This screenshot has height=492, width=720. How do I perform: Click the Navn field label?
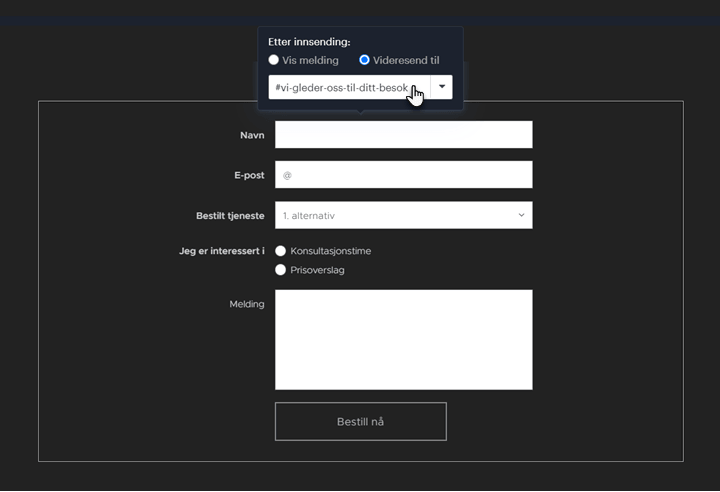click(252, 135)
